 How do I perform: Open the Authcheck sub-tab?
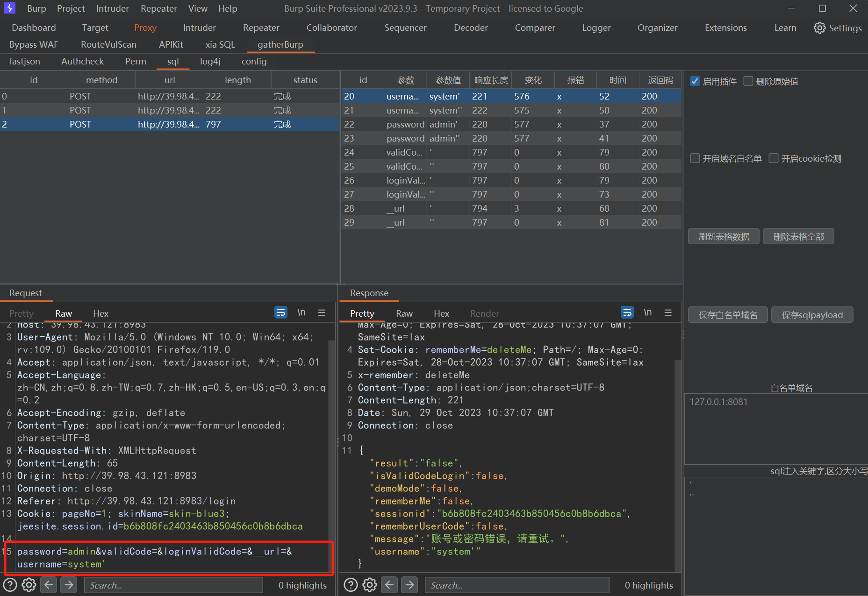coord(83,61)
